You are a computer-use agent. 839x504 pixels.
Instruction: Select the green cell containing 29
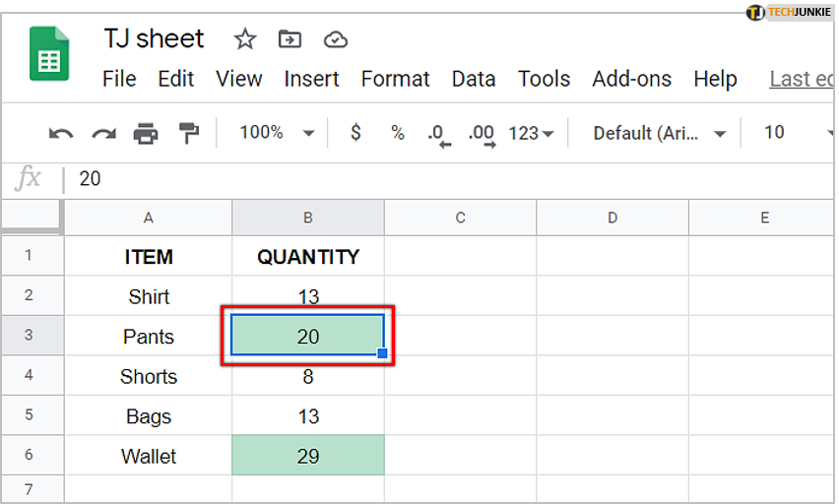(308, 456)
